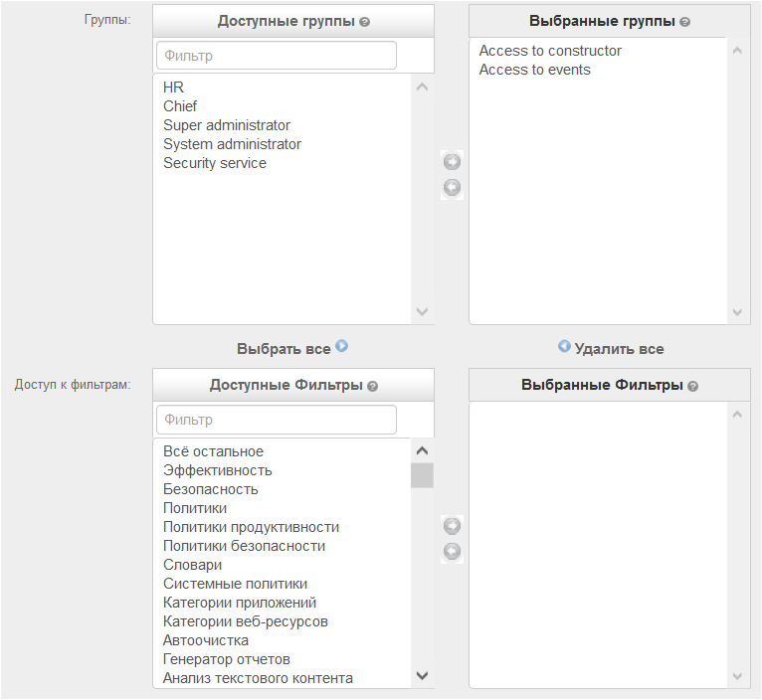
Task: Click help icon next to Выбранные Фильтры
Action: click(693, 386)
